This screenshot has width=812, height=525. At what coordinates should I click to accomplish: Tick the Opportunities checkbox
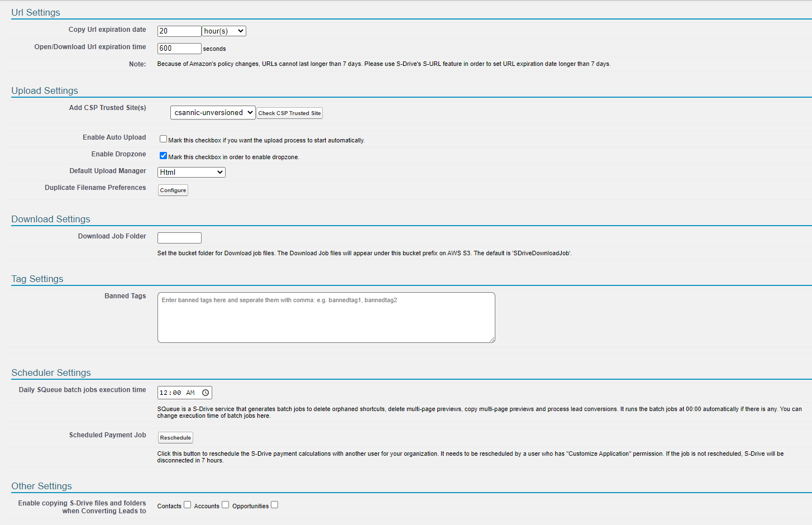275,505
